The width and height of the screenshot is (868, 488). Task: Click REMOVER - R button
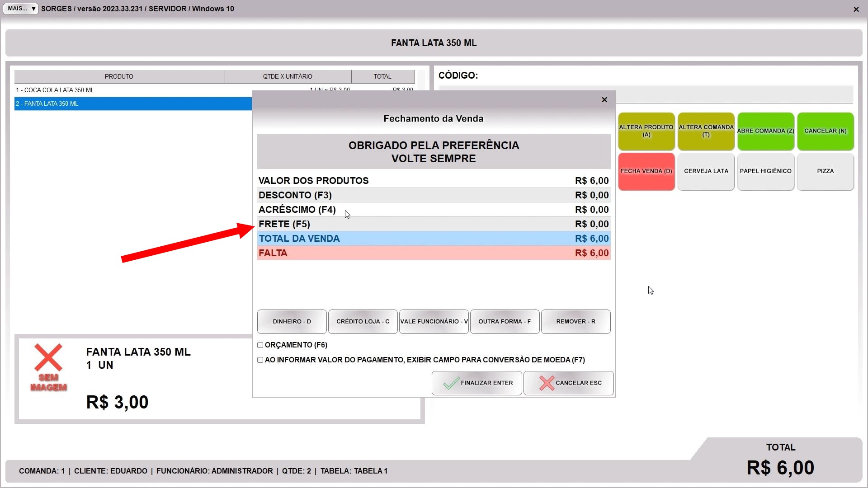coord(576,322)
